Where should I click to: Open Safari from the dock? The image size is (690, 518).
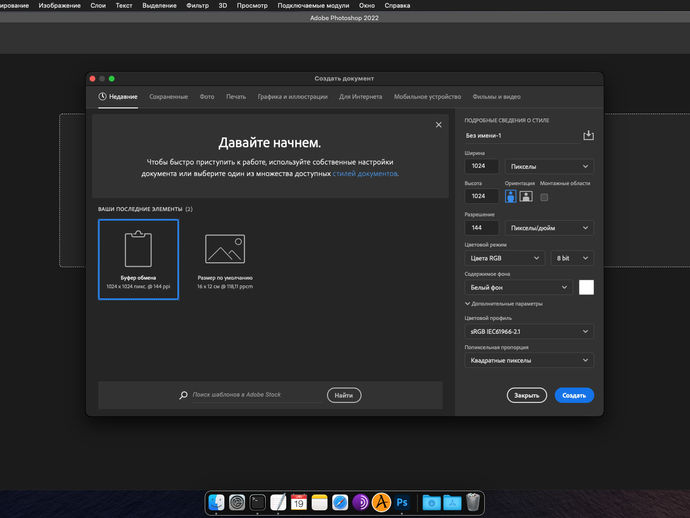point(340,502)
